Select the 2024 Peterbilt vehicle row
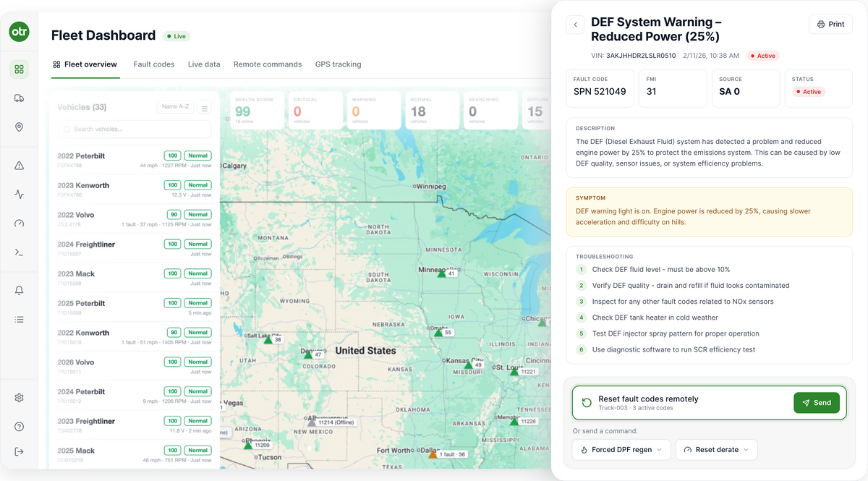 coord(135,396)
